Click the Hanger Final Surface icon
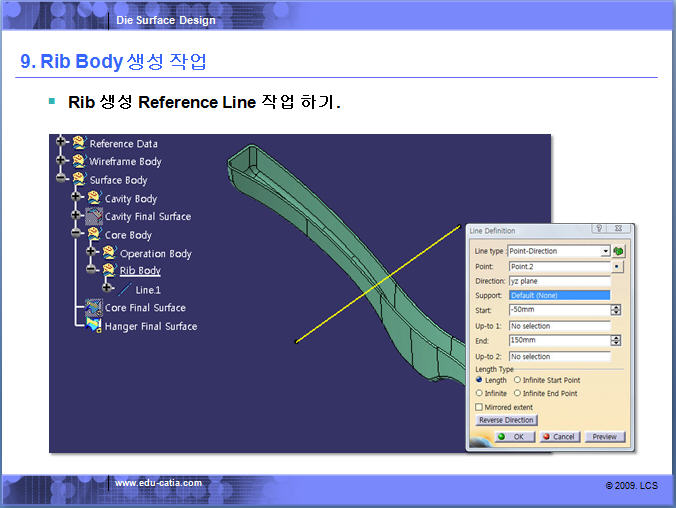This screenshot has height=508, width=676. click(x=94, y=326)
